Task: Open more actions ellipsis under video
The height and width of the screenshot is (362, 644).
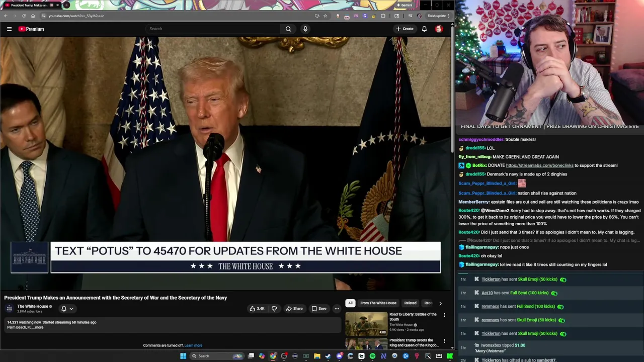Action: 337,309
